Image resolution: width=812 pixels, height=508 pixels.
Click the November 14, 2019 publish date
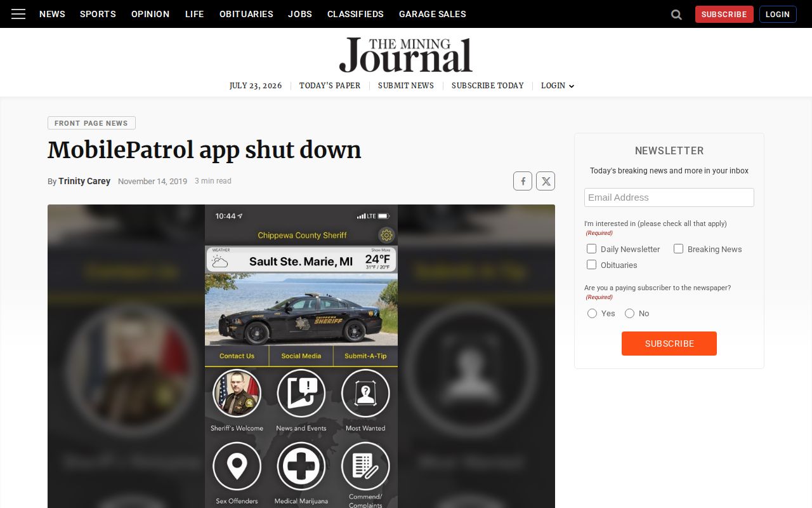[x=152, y=182]
